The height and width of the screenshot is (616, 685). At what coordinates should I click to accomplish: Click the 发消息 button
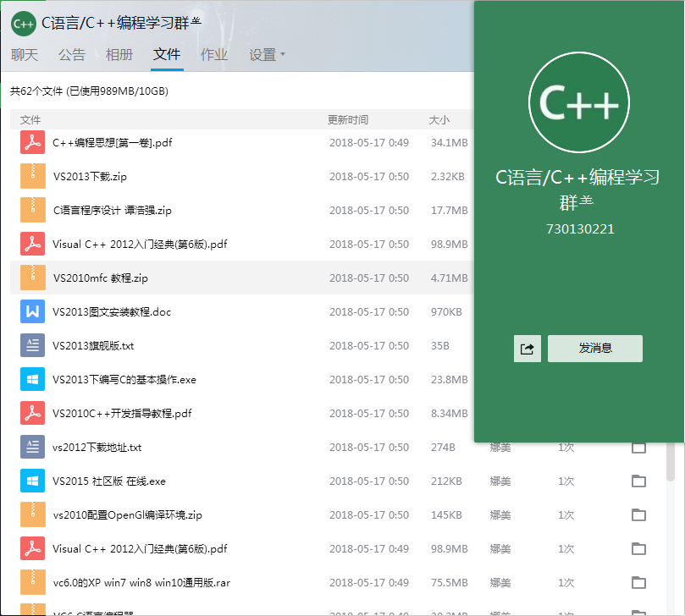pos(595,349)
